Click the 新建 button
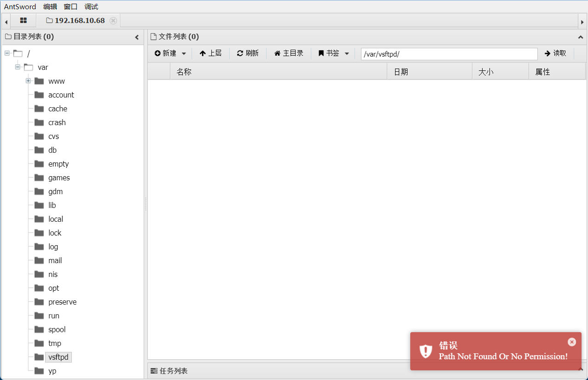This screenshot has height=380, width=588. click(165, 53)
